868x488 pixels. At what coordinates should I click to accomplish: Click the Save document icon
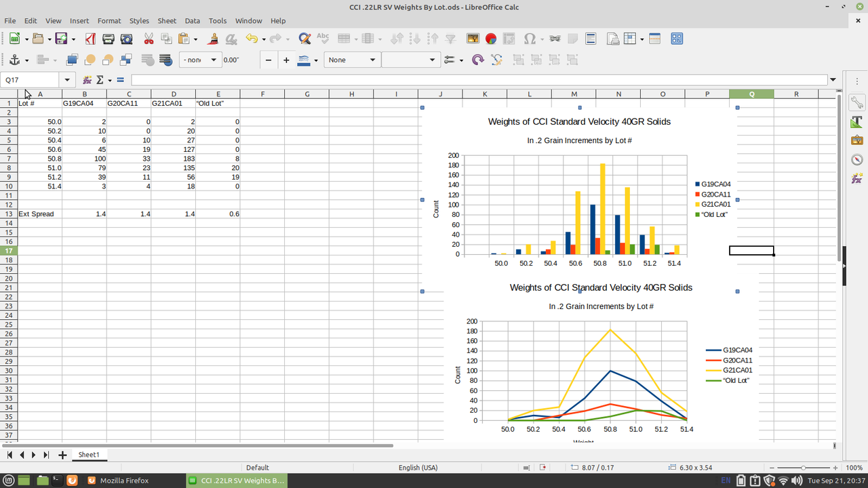(x=61, y=39)
